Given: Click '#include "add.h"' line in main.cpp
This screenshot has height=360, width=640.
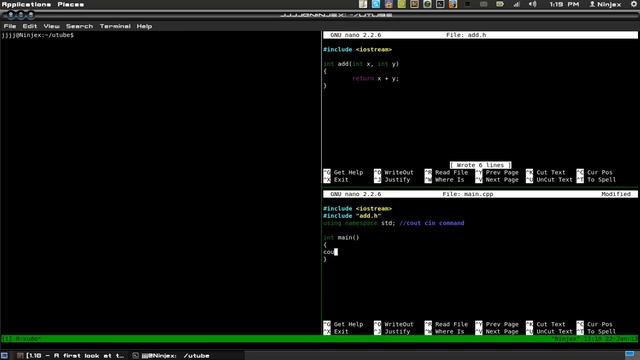Looking at the screenshot, I should 352,216.
